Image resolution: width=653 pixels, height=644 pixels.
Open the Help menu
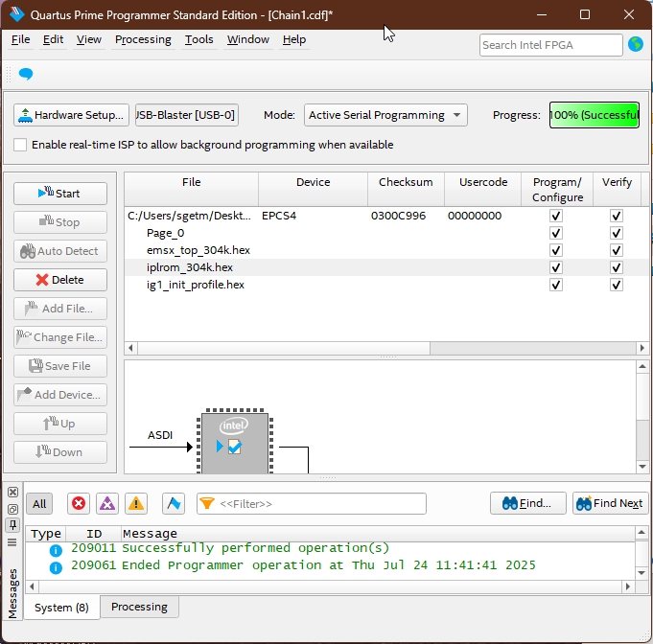tap(294, 39)
